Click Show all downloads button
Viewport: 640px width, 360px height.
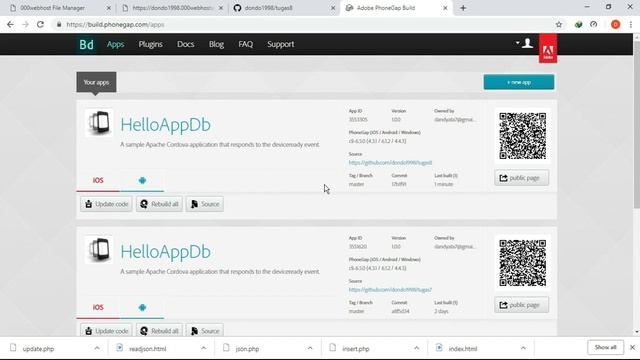click(x=606, y=347)
